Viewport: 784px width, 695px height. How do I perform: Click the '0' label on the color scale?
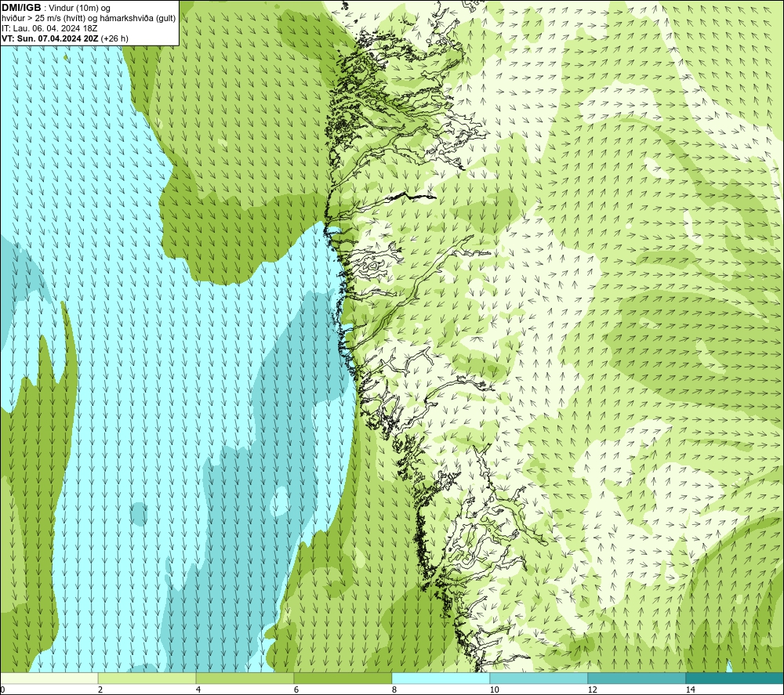[2, 690]
